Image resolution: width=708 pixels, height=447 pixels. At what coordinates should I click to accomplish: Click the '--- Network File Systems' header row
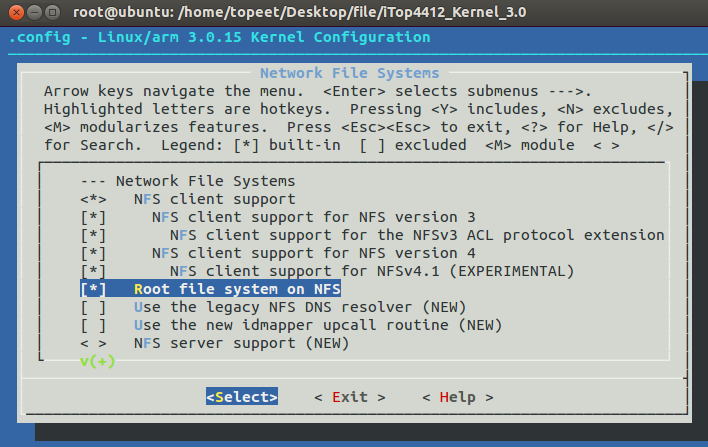point(188,181)
